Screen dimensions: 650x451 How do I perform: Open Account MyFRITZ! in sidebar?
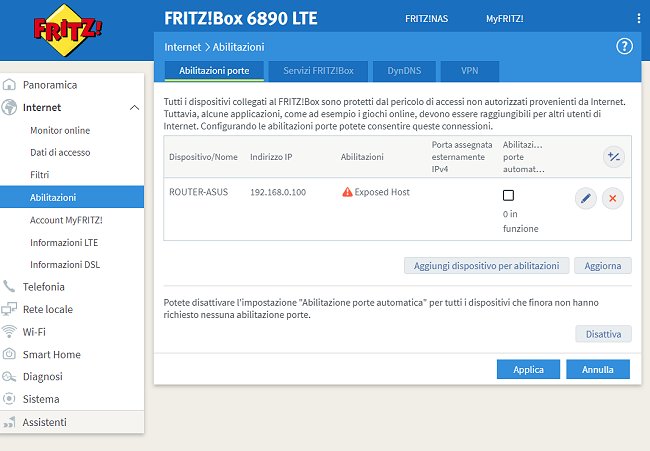(x=66, y=220)
